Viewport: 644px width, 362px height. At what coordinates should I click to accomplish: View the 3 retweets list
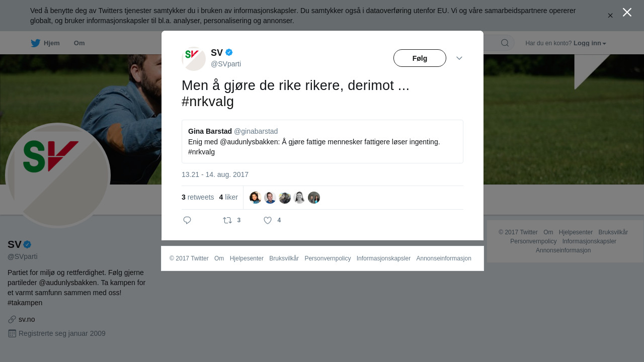click(x=198, y=197)
